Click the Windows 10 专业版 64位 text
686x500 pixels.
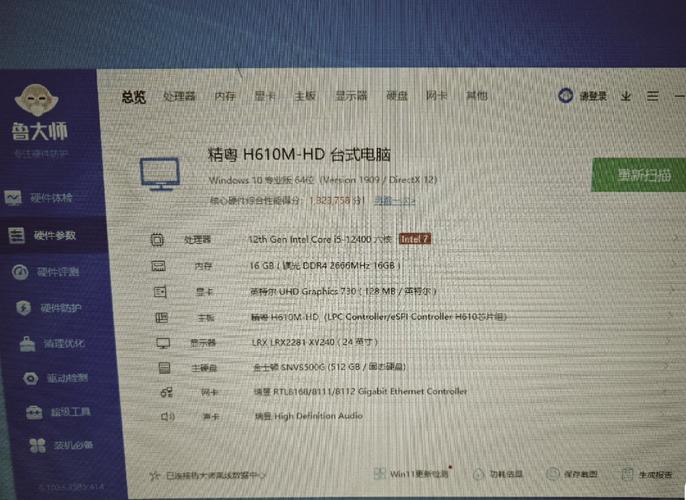[262, 180]
